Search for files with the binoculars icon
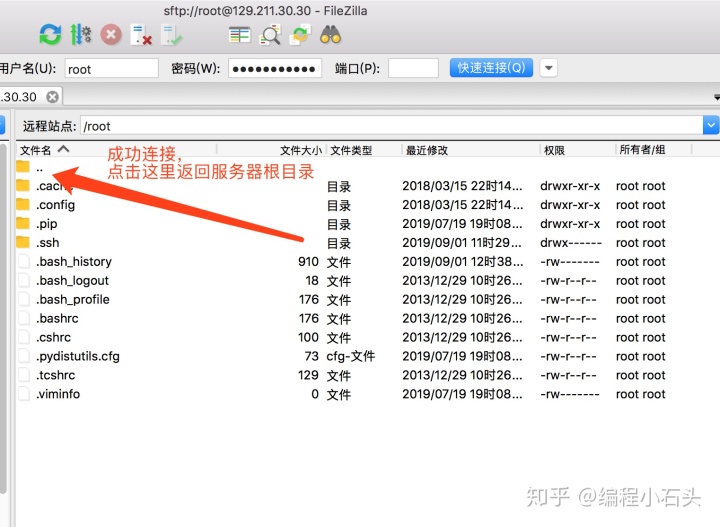720x527 pixels. click(331, 35)
